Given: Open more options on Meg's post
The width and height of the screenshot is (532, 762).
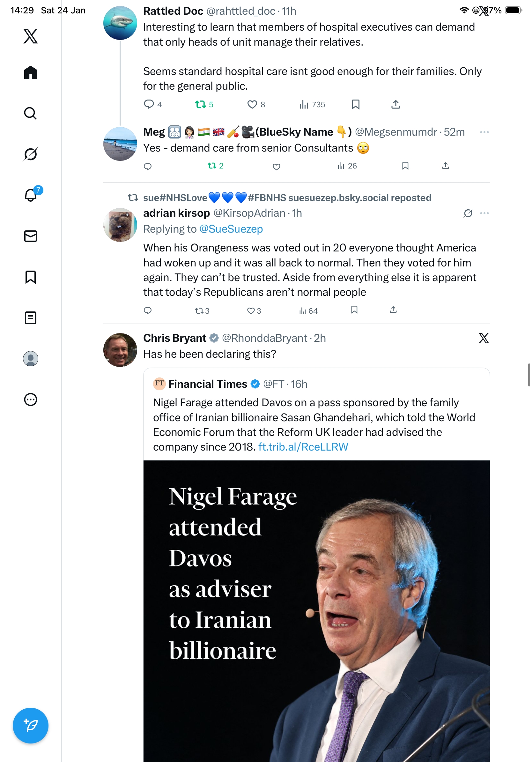Looking at the screenshot, I should pyautogui.click(x=484, y=132).
